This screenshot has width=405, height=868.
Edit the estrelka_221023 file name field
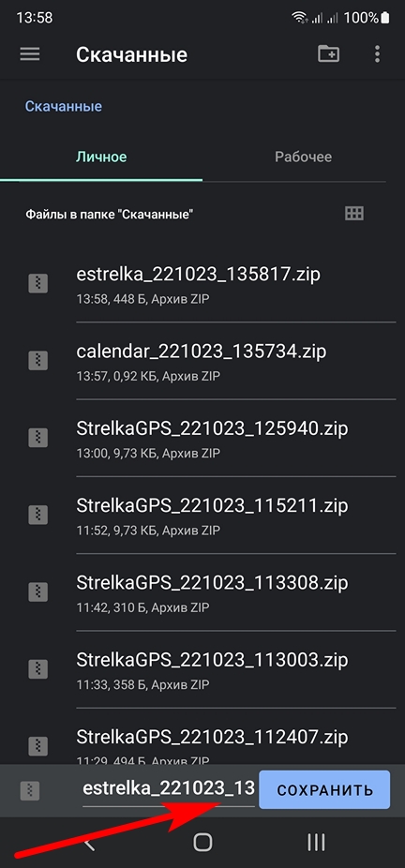[168, 789]
